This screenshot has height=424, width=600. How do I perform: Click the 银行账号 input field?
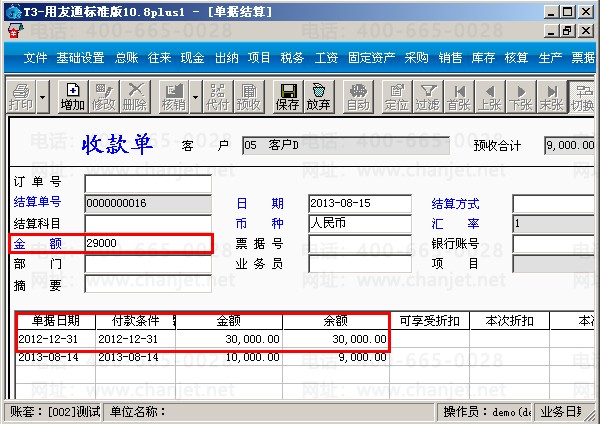(x=554, y=244)
